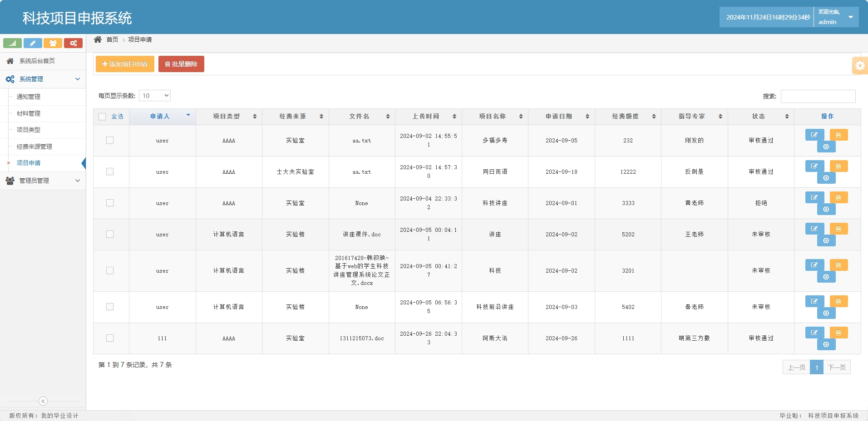Collapse the sidebar with the double-arrow icon
Image resolution: width=868 pixels, height=421 pixels.
tap(43, 401)
